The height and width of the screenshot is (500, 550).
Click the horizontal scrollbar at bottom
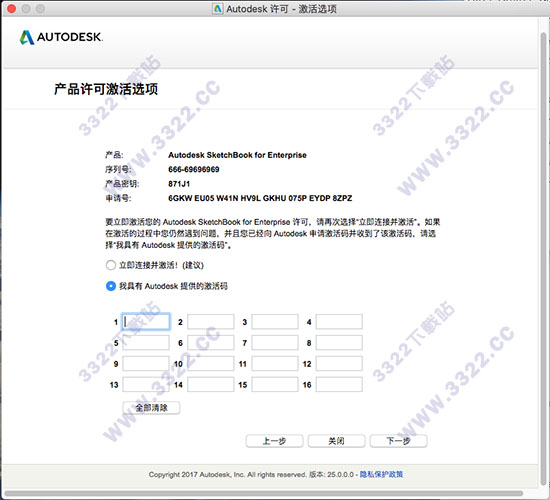tap(264, 494)
